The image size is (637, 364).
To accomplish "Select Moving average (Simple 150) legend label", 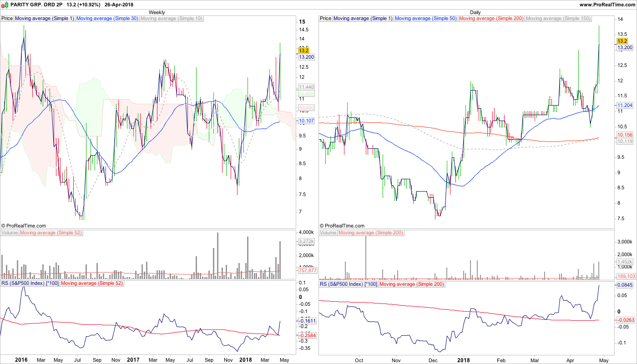I will pyautogui.click(x=558, y=19).
